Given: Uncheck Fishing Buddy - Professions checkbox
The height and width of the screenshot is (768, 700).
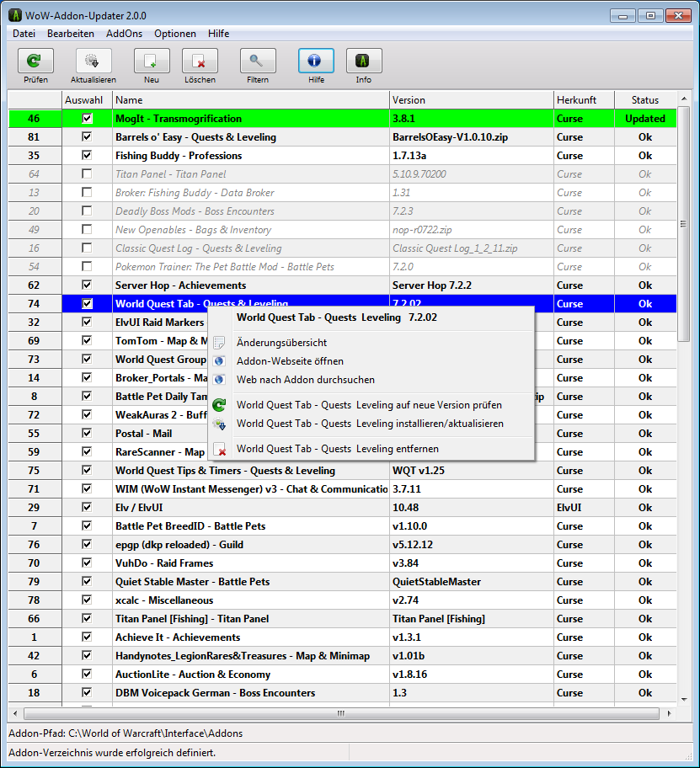Looking at the screenshot, I should coord(87,155).
